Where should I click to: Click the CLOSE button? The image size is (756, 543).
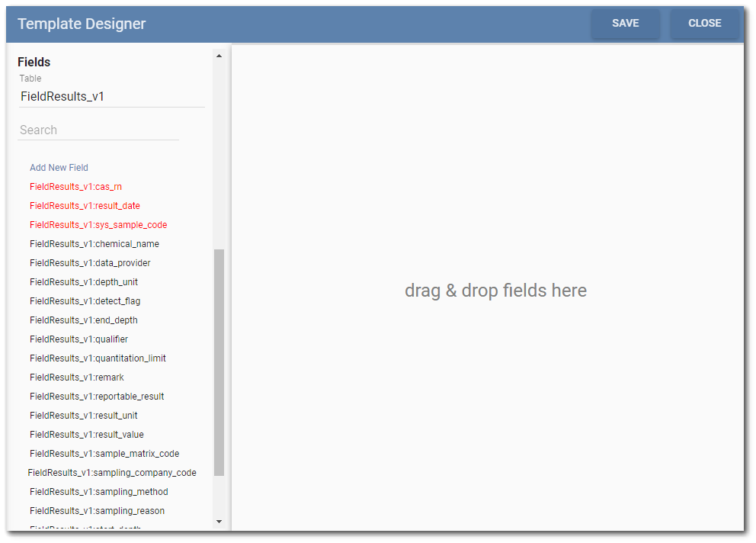pos(704,23)
